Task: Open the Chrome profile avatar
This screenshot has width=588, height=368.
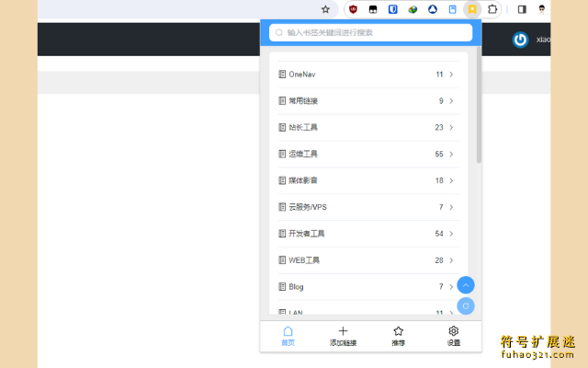Action: tap(541, 9)
